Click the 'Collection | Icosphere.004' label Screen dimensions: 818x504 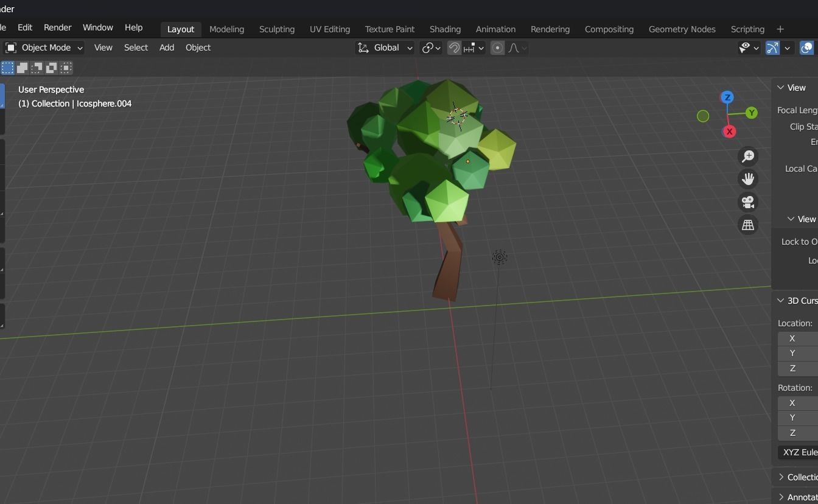point(75,103)
